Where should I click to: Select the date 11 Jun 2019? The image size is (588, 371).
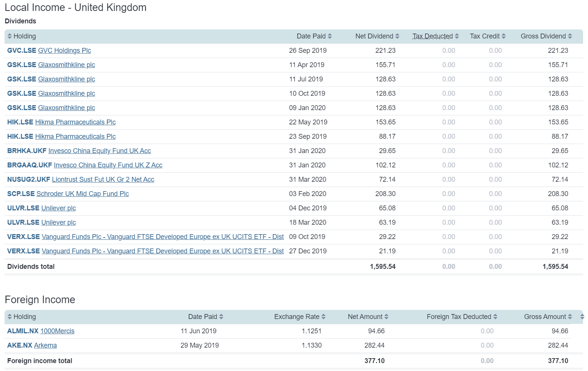(x=199, y=331)
